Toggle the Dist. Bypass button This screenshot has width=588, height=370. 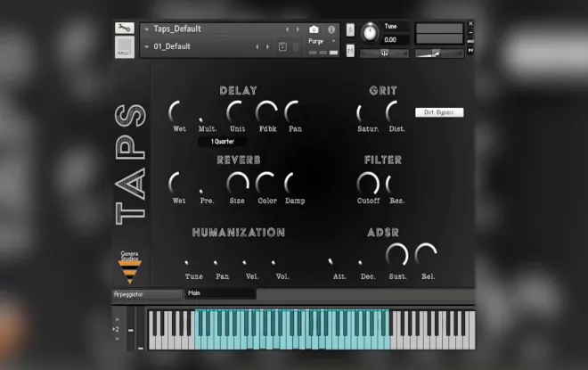[439, 112]
